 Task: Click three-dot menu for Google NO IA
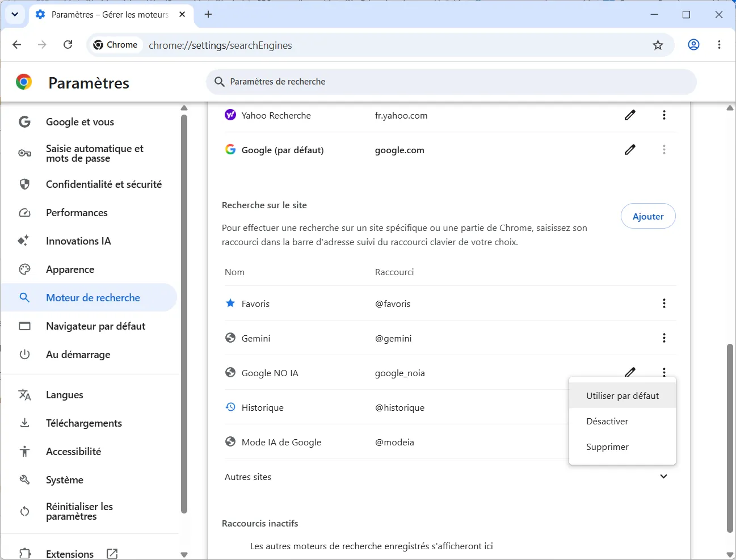click(x=664, y=372)
